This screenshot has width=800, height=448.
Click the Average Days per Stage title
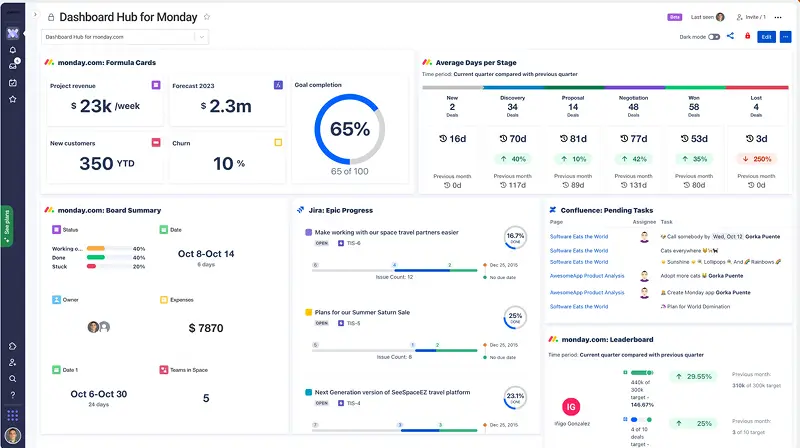pos(476,63)
